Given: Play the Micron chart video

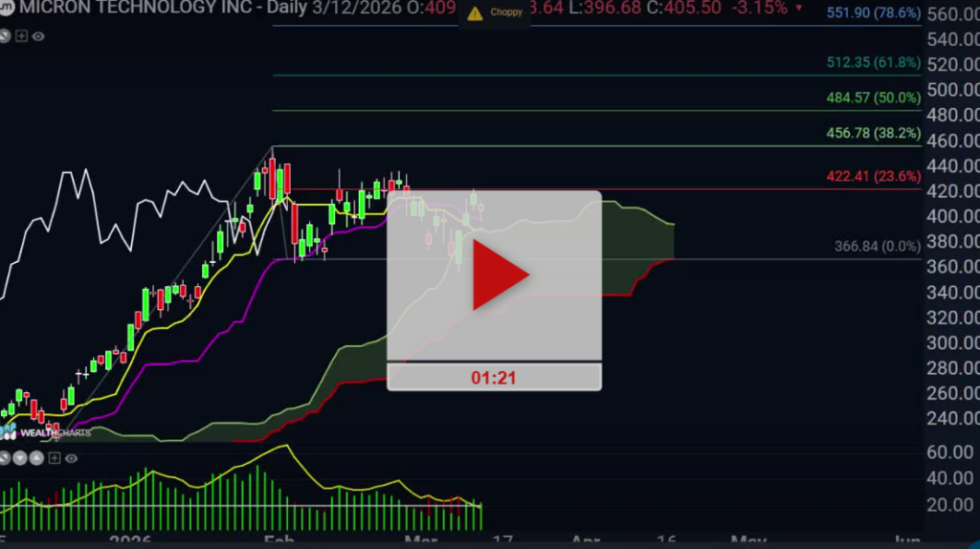Looking at the screenshot, I should tap(494, 275).
